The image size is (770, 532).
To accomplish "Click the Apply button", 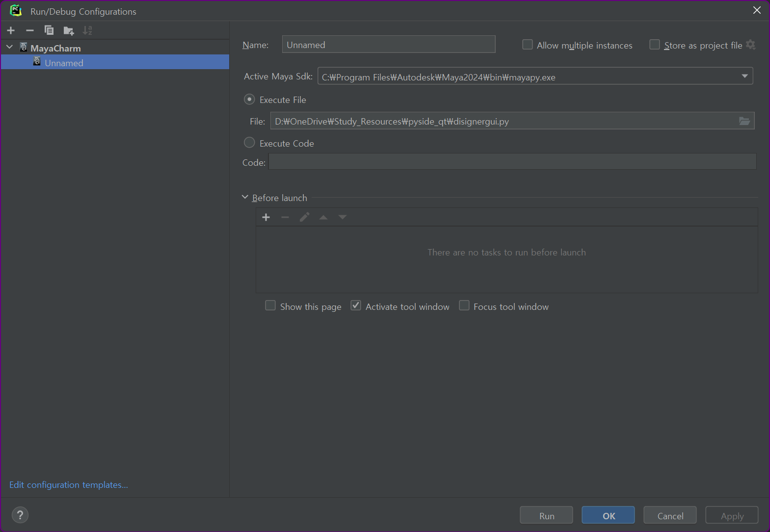I will (732, 515).
